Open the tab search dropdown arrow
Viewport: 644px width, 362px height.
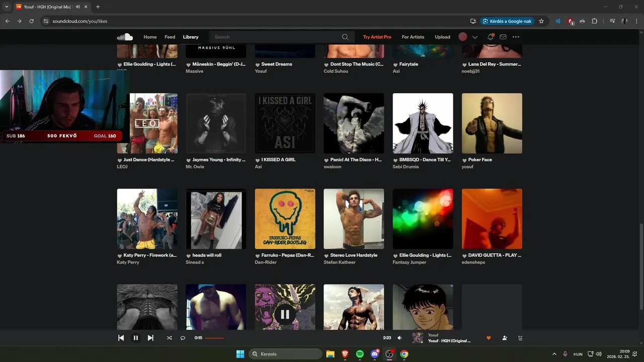[x=7, y=7]
